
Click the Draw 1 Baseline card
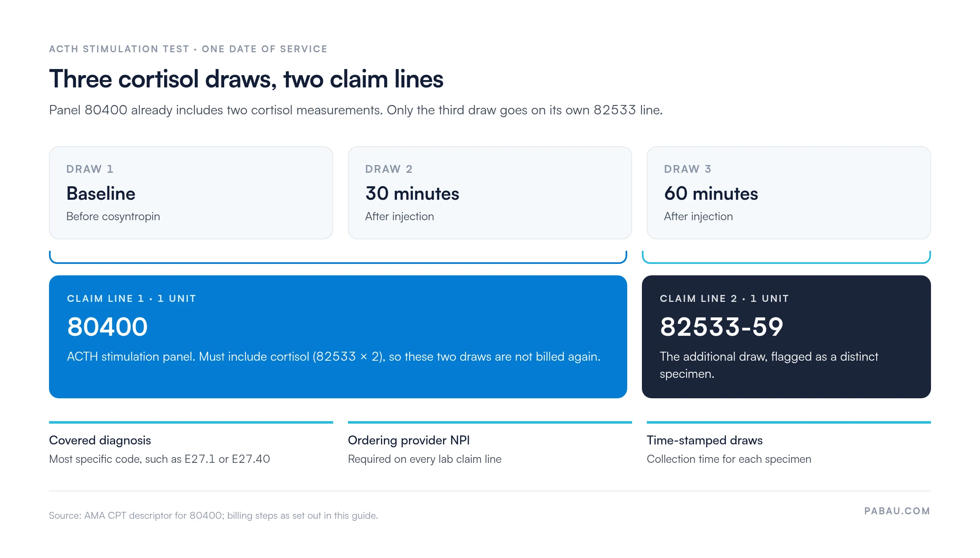pyautogui.click(x=191, y=193)
